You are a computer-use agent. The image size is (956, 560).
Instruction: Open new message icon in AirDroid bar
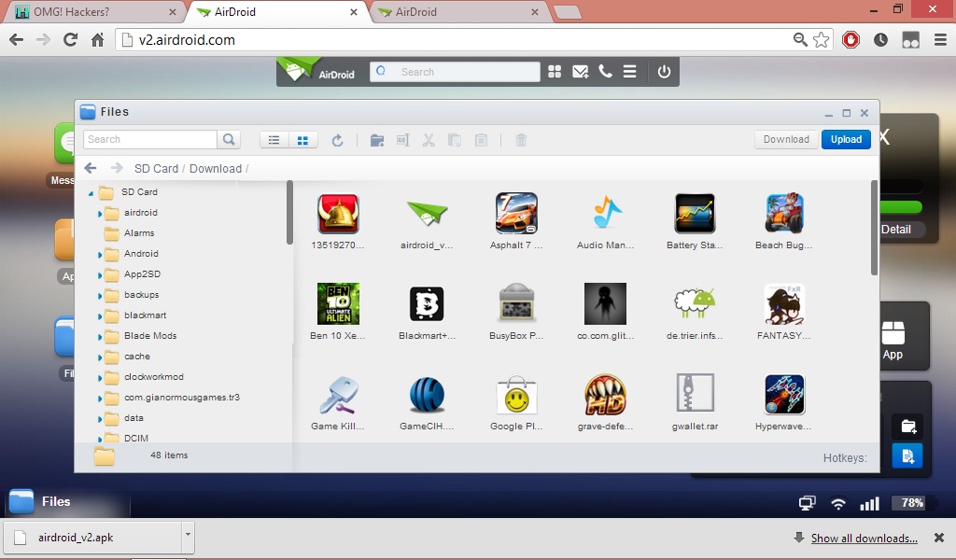pyautogui.click(x=581, y=72)
